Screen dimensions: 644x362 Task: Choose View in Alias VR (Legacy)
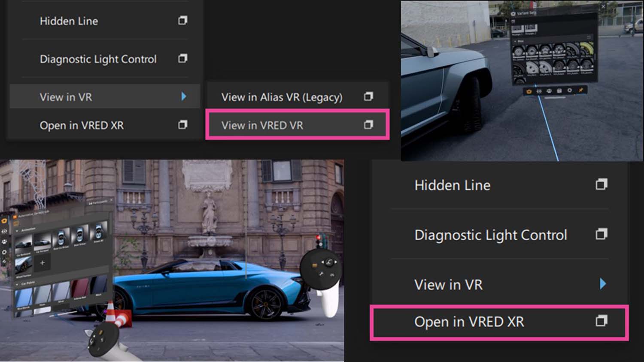click(281, 97)
